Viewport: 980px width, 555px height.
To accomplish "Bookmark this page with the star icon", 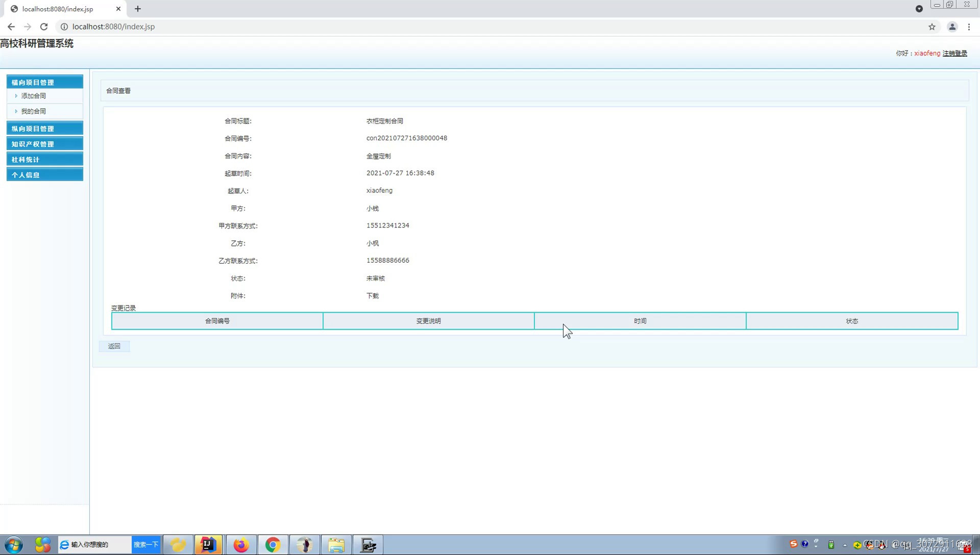I will click(x=932, y=27).
